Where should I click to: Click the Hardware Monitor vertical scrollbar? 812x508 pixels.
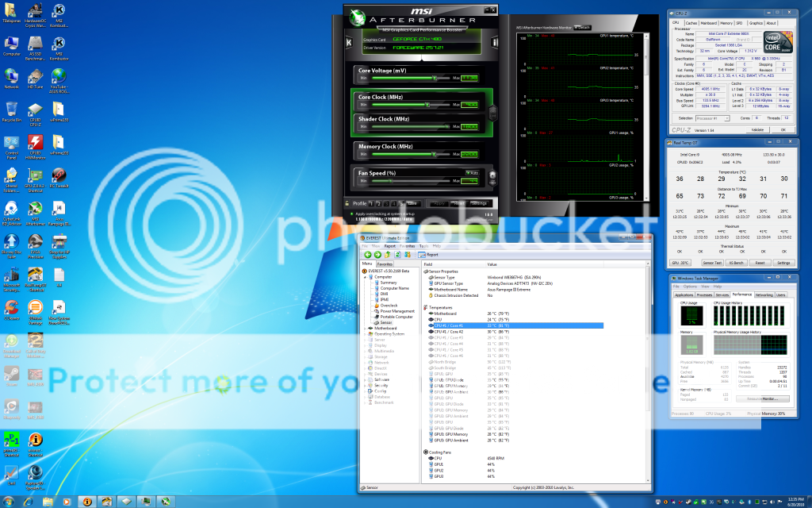(645, 117)
